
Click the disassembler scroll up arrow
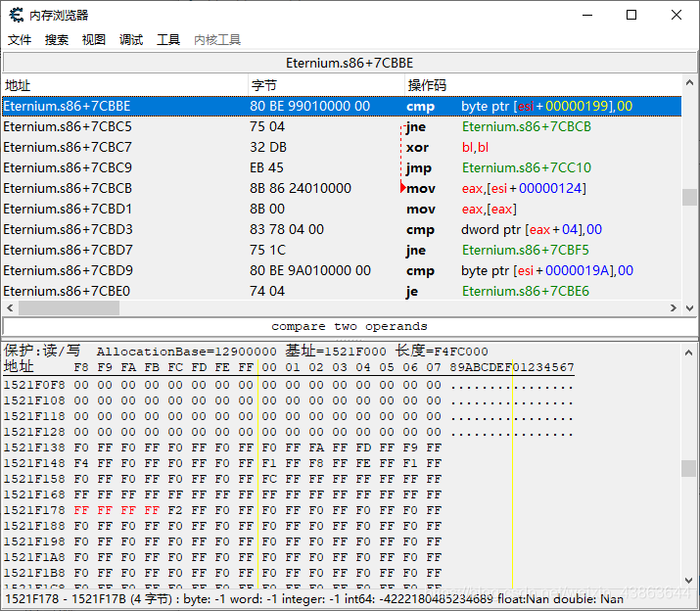pos(689,82)
